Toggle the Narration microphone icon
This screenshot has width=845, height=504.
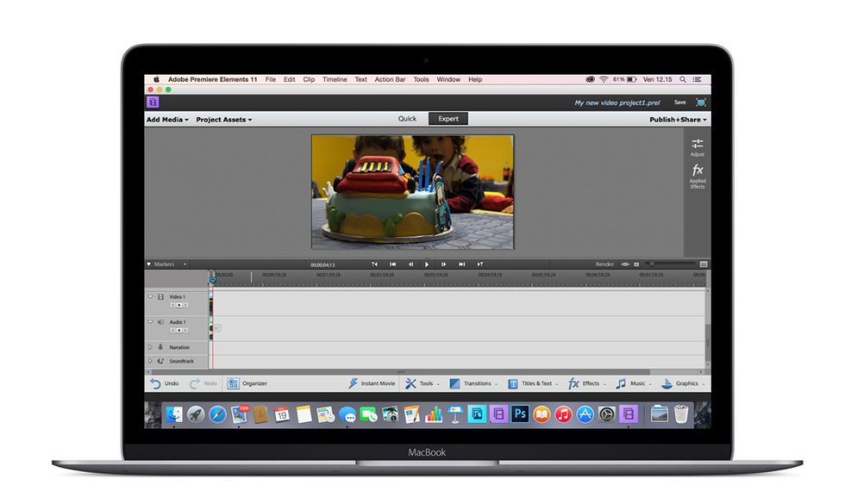click(160, 346)
